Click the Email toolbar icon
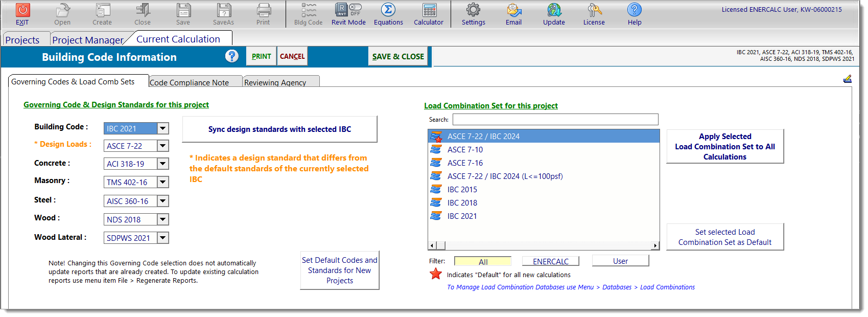This screenshot has width=868, height=317. [514, 10]
